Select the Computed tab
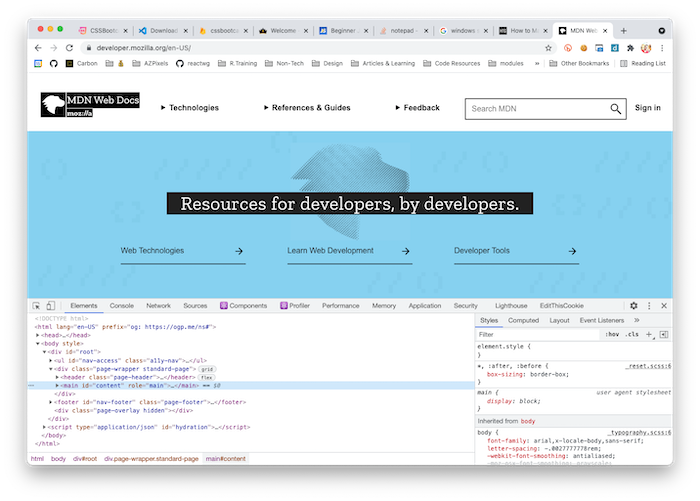700x501 pixels. tap(523, 320)
